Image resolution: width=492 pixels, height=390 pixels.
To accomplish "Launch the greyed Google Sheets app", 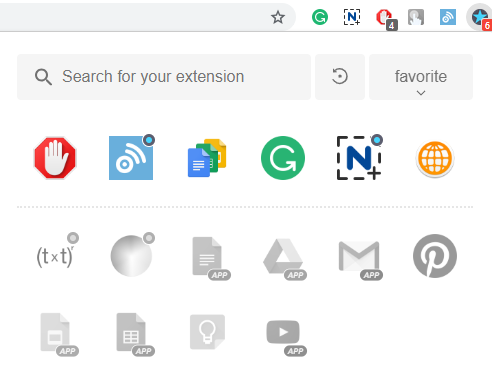I will point(133,333).
